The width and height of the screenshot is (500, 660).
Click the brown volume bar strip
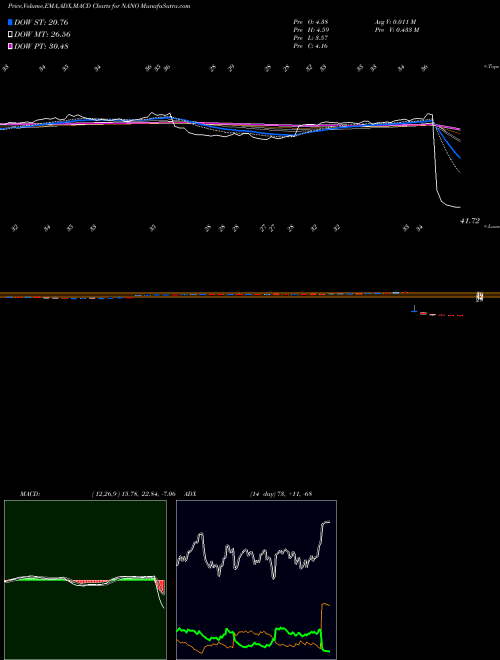[250, 295]
